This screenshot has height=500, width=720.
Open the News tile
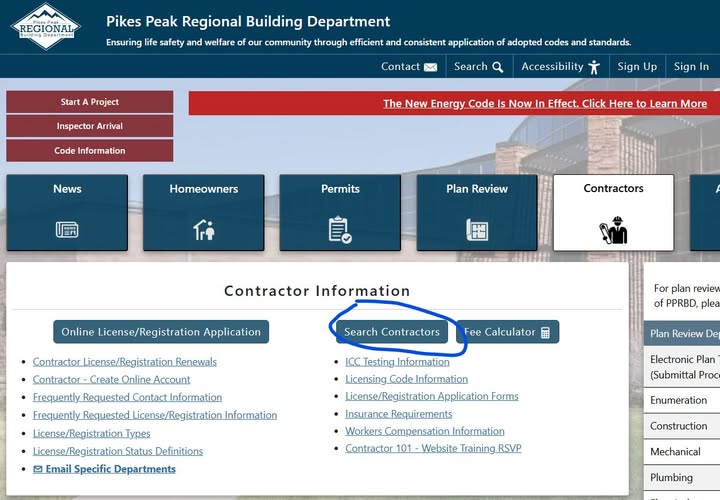67,213
